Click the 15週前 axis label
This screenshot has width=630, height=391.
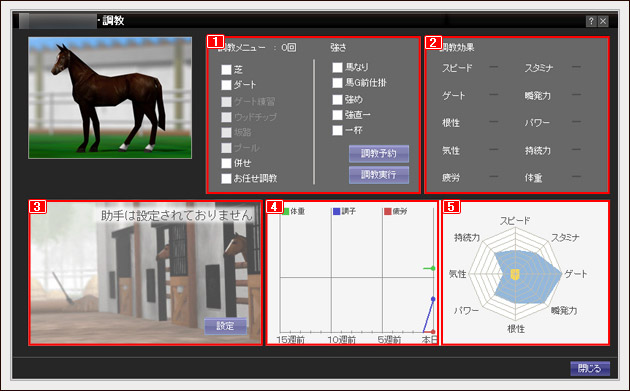coord(290,340)
